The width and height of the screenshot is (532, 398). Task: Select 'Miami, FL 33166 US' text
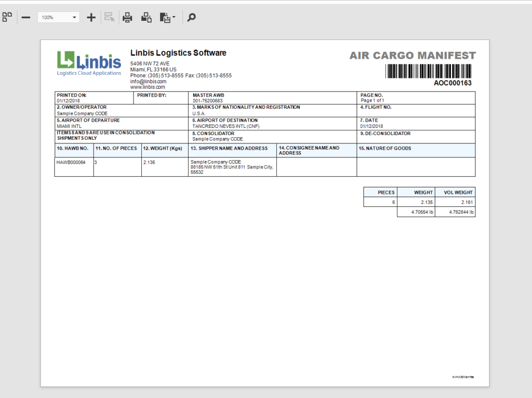tap(153, 70)
